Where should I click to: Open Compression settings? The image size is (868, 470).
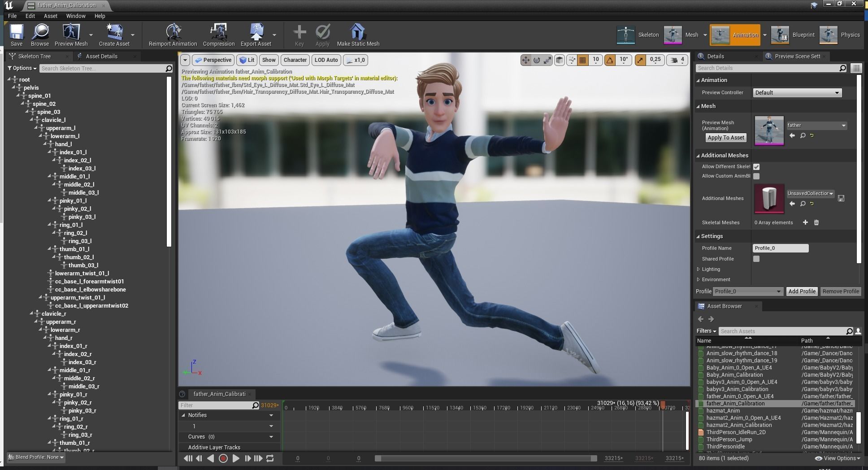click(218, 35)
